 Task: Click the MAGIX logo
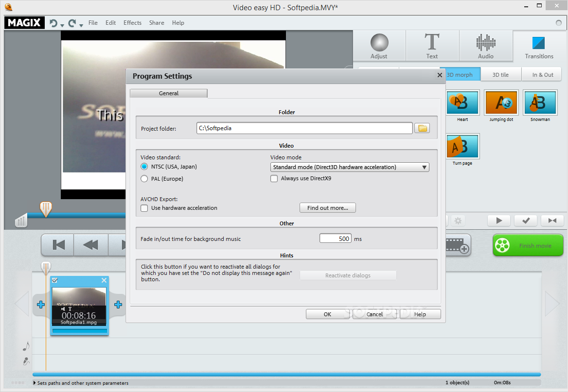(24, 22)
